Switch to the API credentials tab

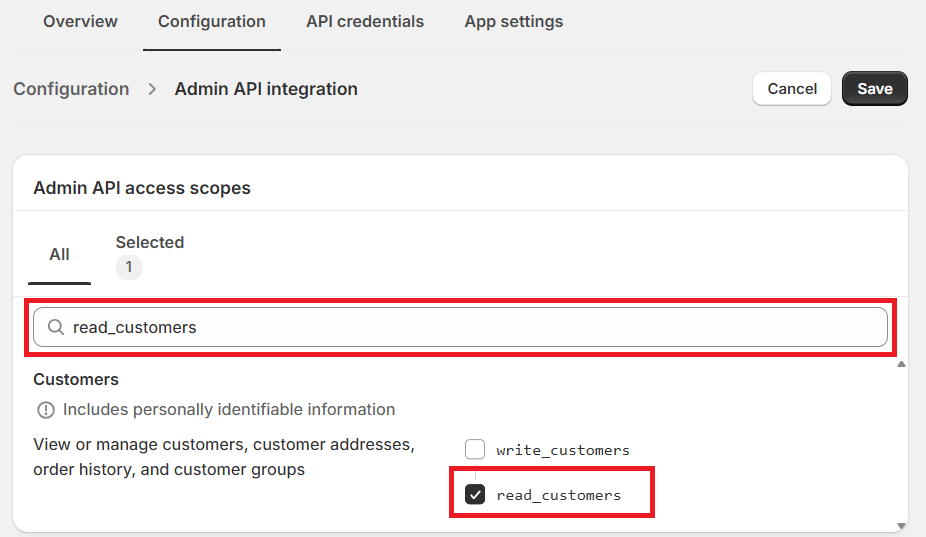coord(365,21)
